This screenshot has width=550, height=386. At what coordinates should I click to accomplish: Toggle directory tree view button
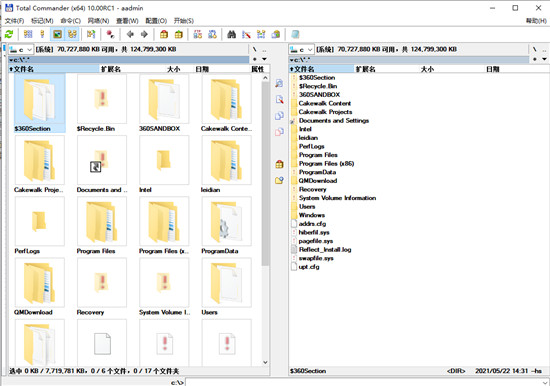coord(72,34)
